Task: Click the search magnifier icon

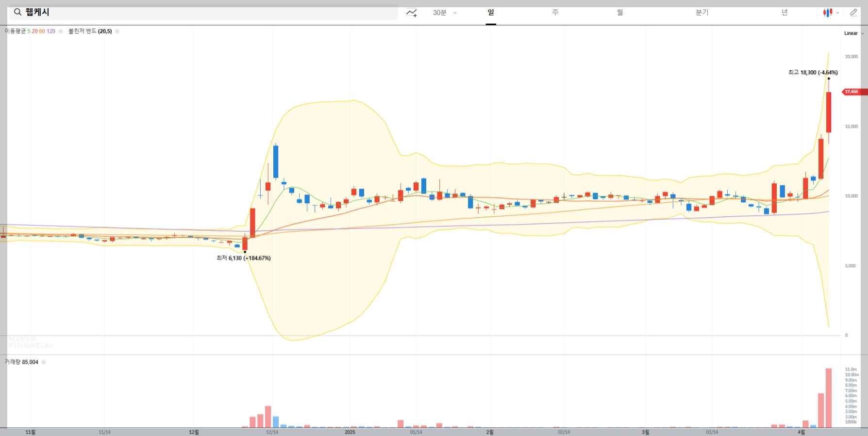Action: pyautogui.click(x=17, y=12)
